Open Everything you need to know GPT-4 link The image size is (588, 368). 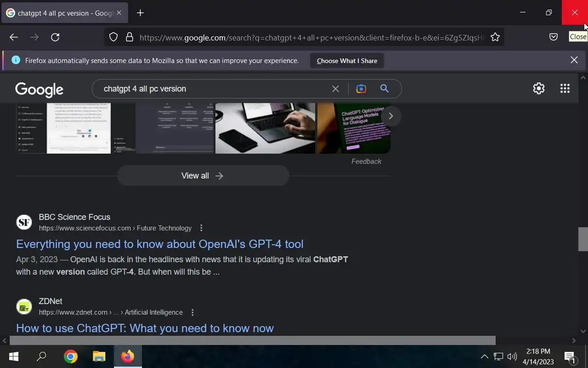(x=160, y=244)
